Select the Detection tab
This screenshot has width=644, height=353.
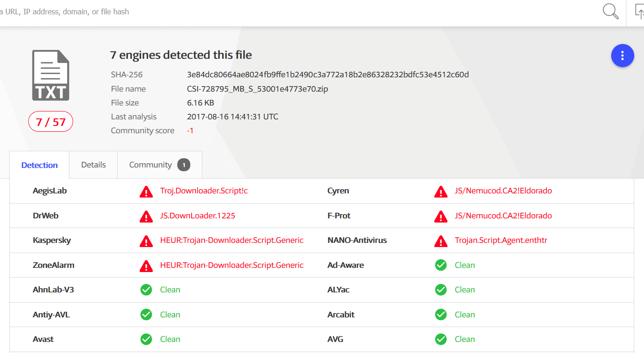pos(39,165)
